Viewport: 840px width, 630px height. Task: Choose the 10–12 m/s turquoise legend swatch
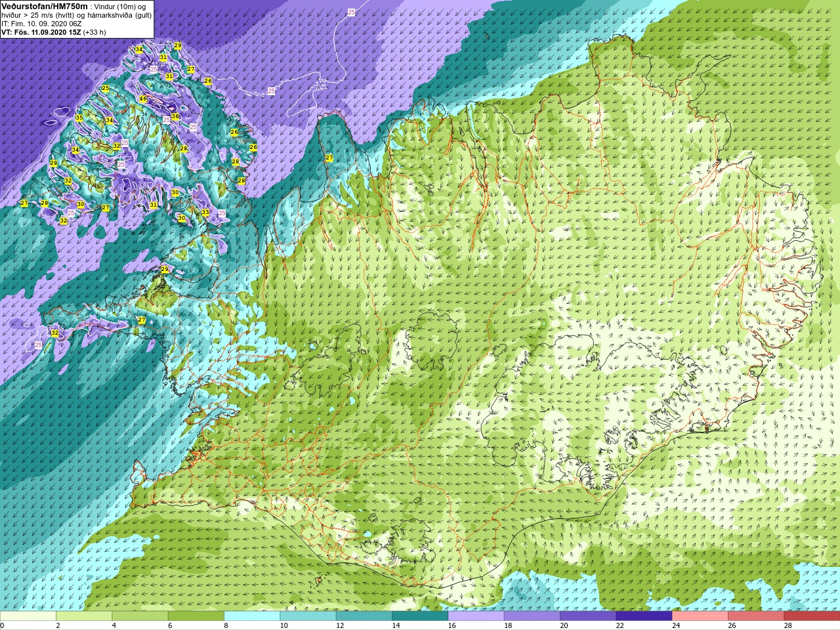coord(308,616)
